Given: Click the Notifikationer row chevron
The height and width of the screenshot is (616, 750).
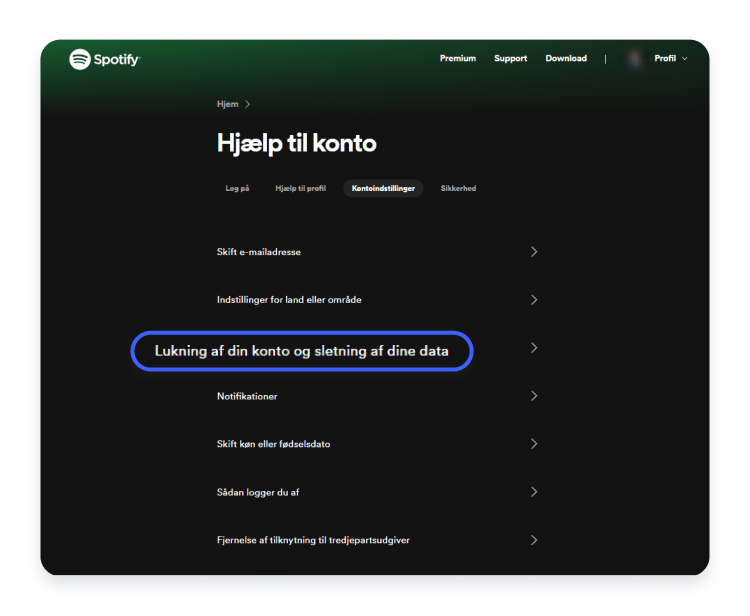Looking at the screenshot, I should tap(534, 396).
